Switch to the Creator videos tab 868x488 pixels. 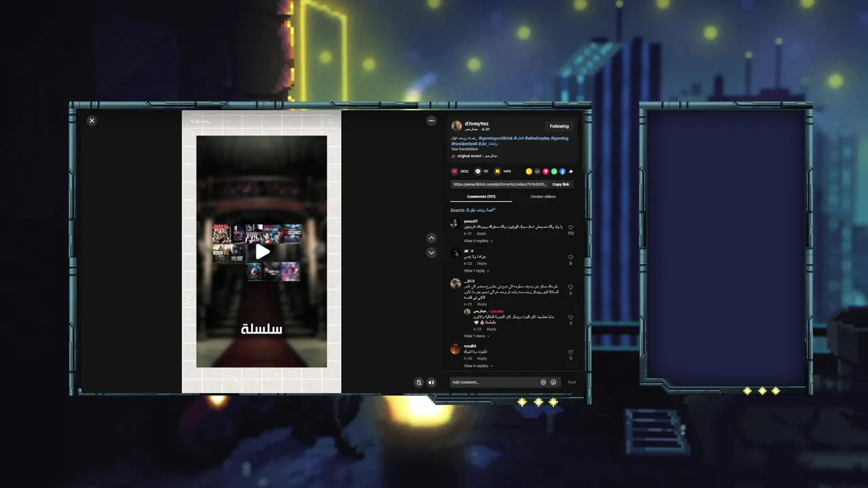542,197
